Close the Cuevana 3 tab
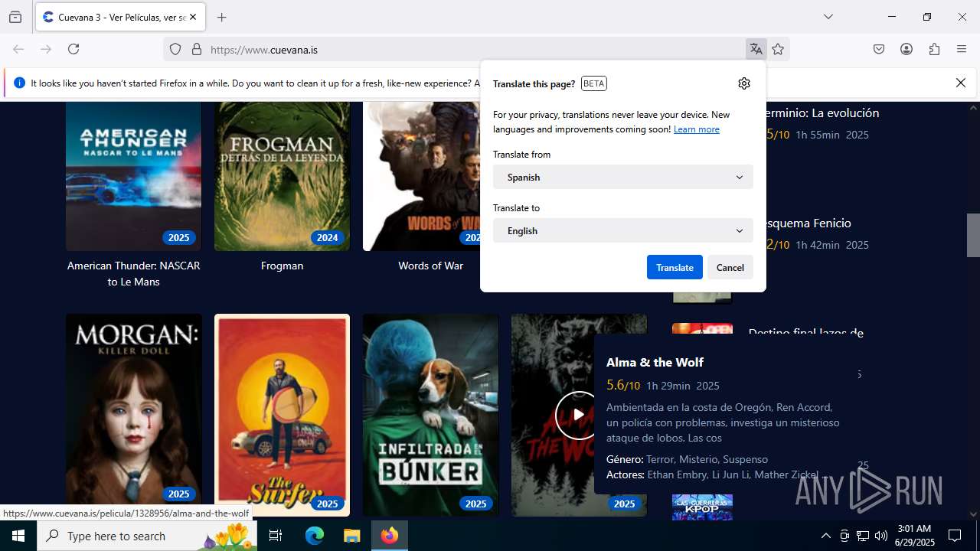 [192, 17]
